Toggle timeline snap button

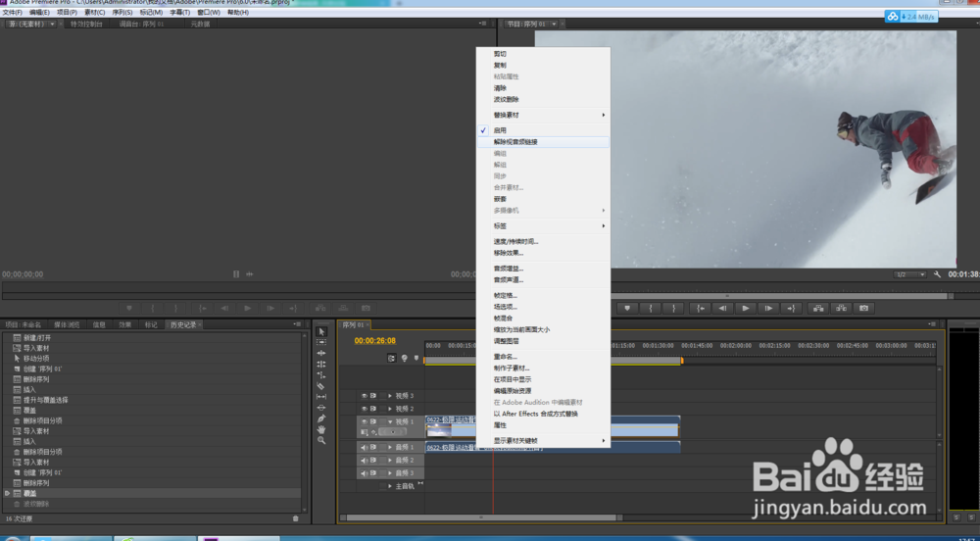[391, 358]
